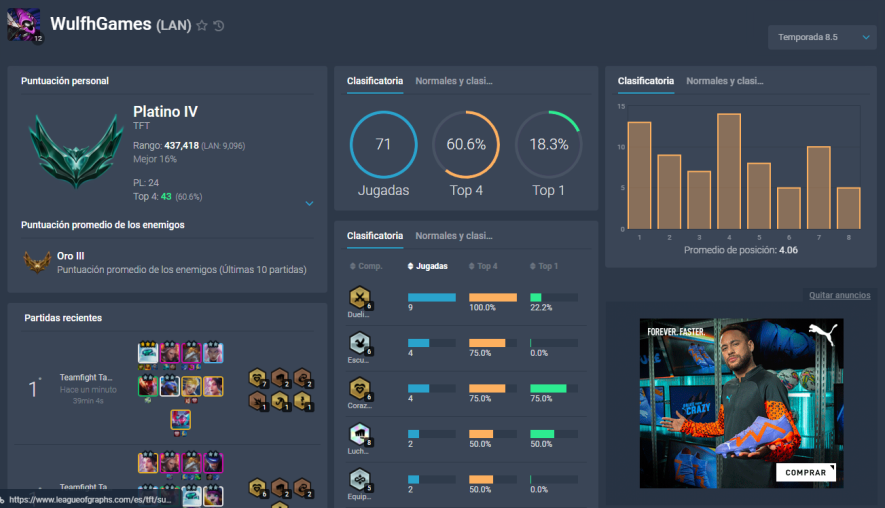Click the Top 4: 43 (60.6%) text
The height and width of the screenshot is (508, 885).
point(168,196)
